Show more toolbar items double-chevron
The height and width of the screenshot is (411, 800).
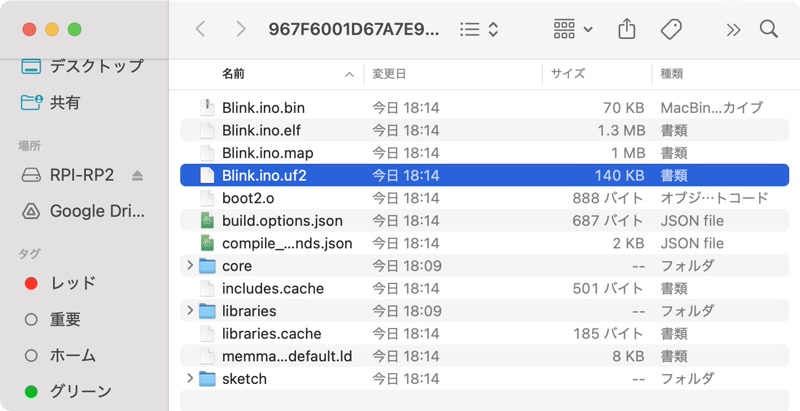733,29
